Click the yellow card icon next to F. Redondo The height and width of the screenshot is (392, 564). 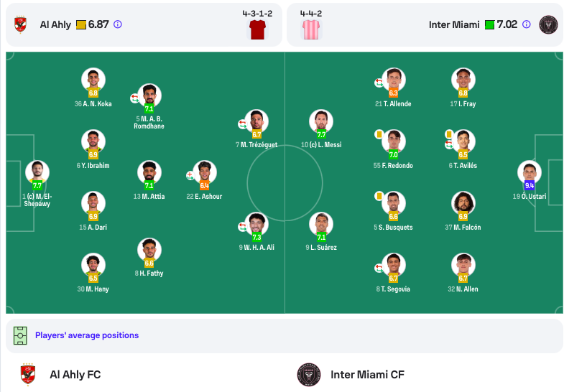379,134
